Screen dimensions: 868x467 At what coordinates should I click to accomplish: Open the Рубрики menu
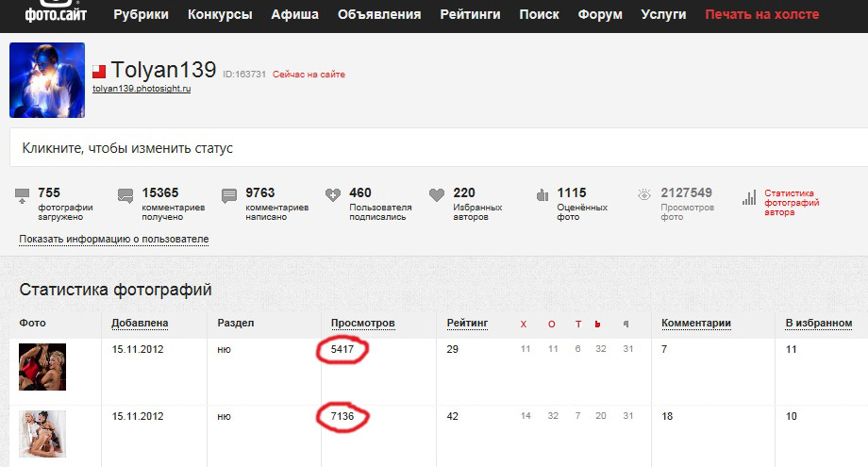pos(141,15)
